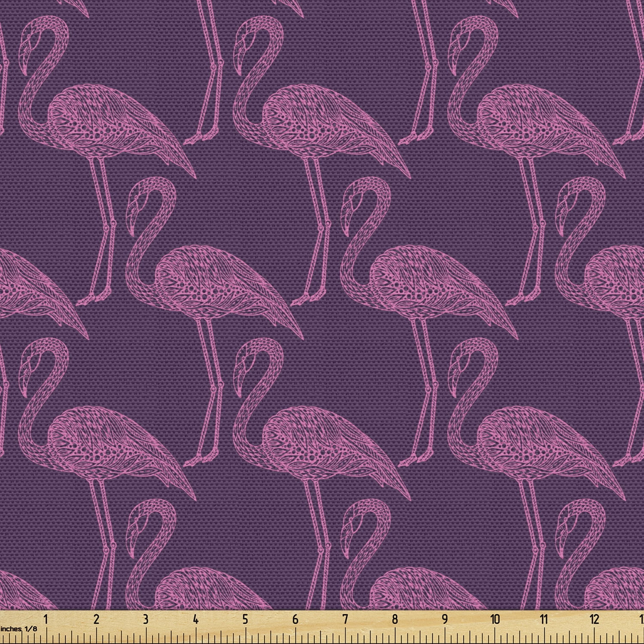Select the ruler's 7 inch mark

345,619
